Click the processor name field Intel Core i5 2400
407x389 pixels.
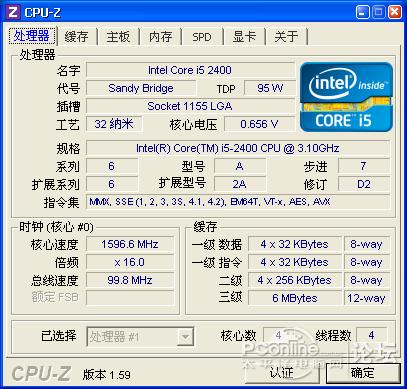(190, 70)
